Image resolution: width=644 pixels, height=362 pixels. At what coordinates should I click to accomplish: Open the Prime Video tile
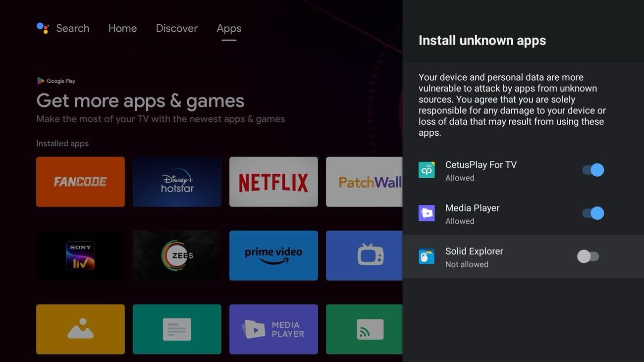[273, 255]
